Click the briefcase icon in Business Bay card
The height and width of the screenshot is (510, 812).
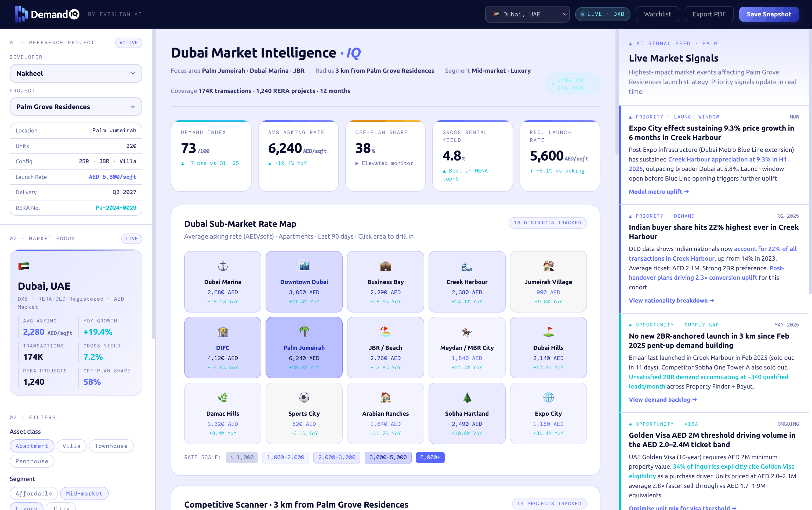point(385,266)
